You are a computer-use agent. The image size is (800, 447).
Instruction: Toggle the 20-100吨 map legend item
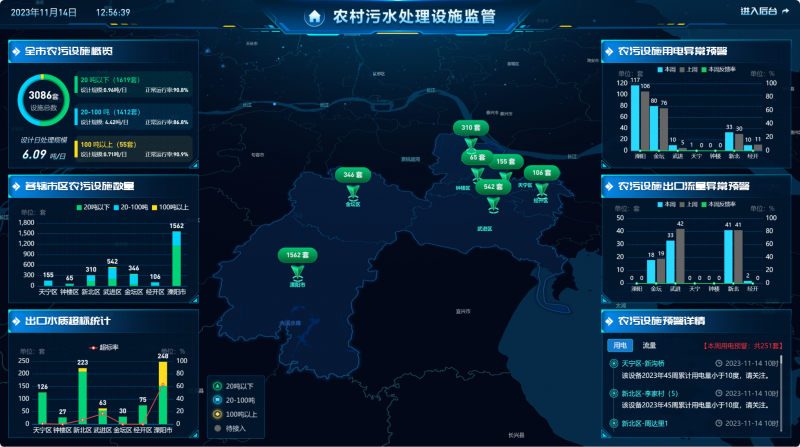(239, 399)
